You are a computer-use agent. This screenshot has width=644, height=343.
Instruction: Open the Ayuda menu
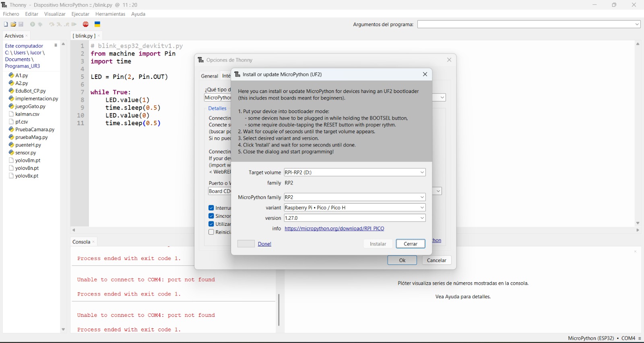click(138, 14)
